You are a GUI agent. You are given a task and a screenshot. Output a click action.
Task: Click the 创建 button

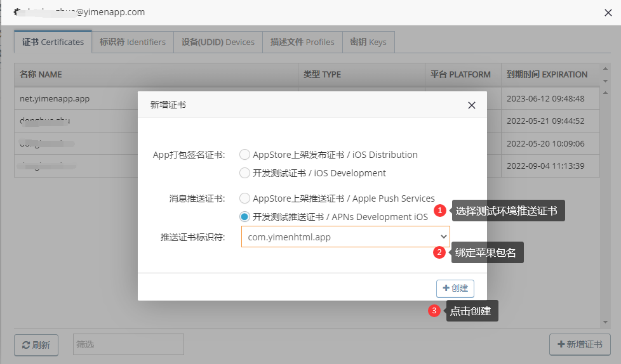coord(455,289)
